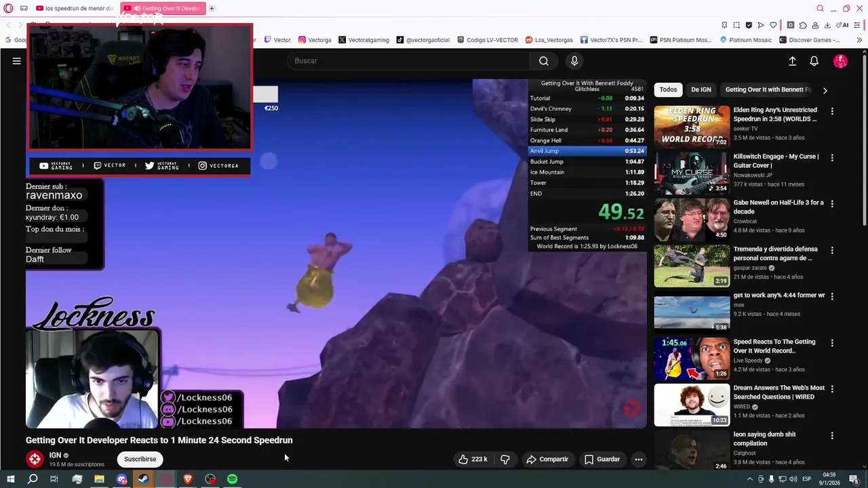The width and height of the screenshot is (868, 488).
Task: Open IGN channel avatar
Action: click(35, 459)
